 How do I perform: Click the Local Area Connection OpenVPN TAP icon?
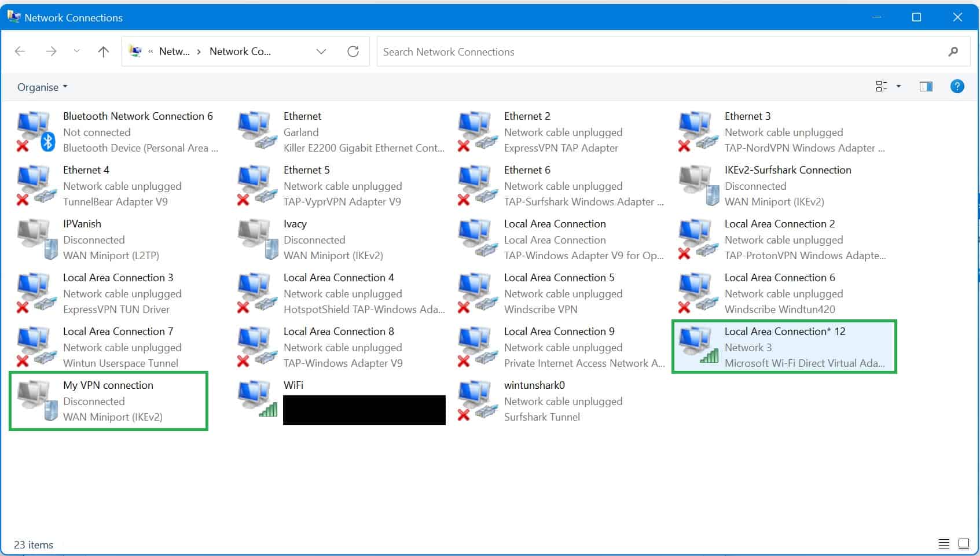click(478, 238)
